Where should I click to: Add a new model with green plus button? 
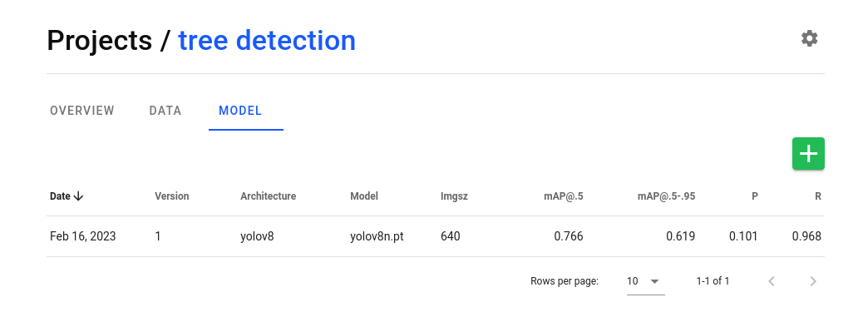808,154
